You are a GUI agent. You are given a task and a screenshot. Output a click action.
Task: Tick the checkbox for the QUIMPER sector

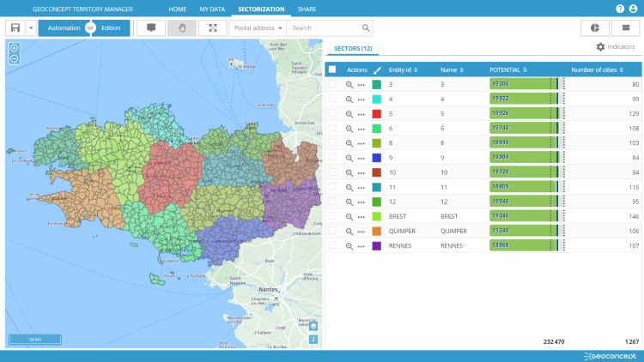pyautogui.click(x=332, y=232)
